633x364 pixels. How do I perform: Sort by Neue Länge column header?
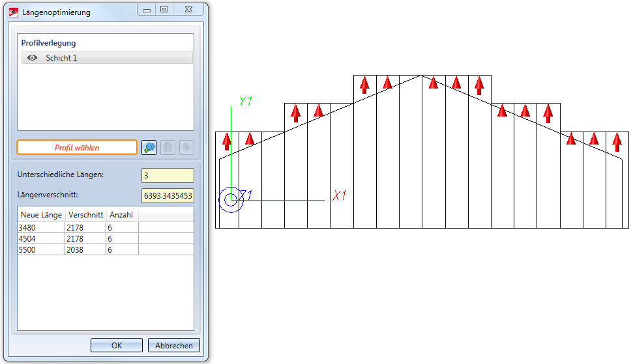point(41,215)
